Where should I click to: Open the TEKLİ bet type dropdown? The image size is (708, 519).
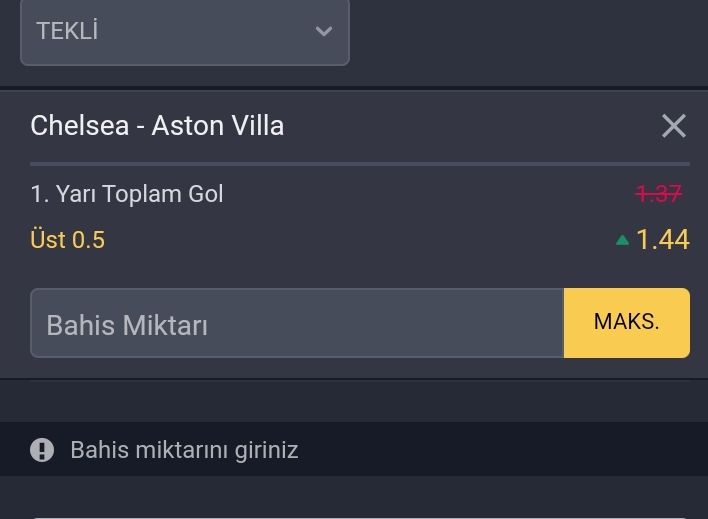[185, 32]
